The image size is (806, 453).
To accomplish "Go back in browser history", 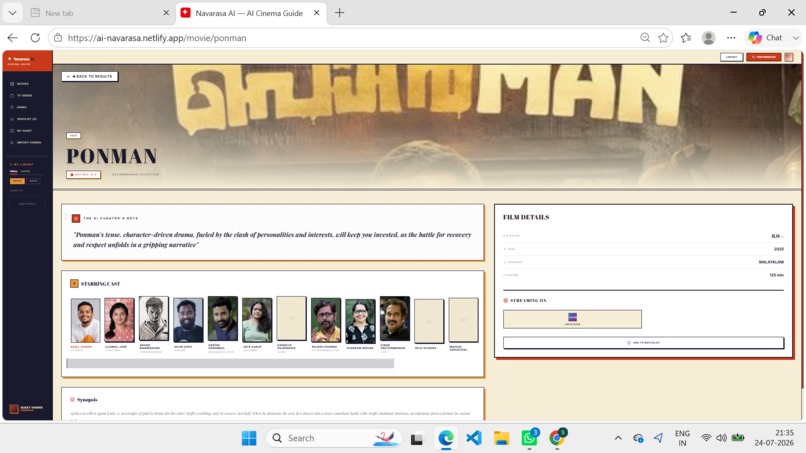I will pos(12,38).
